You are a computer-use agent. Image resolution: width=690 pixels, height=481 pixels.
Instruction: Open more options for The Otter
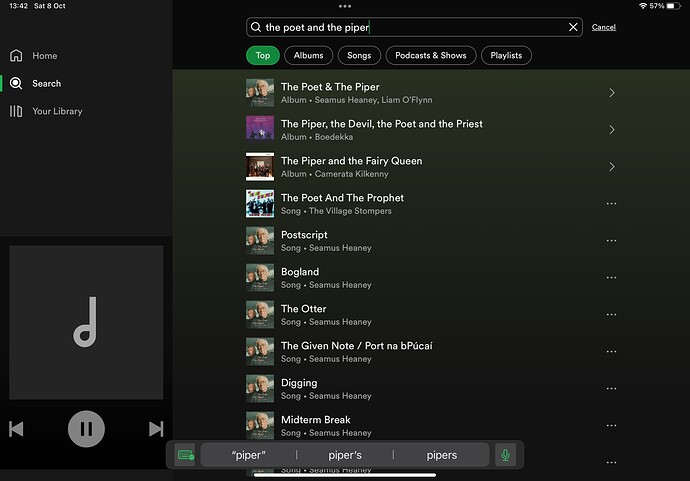[611, 315]
